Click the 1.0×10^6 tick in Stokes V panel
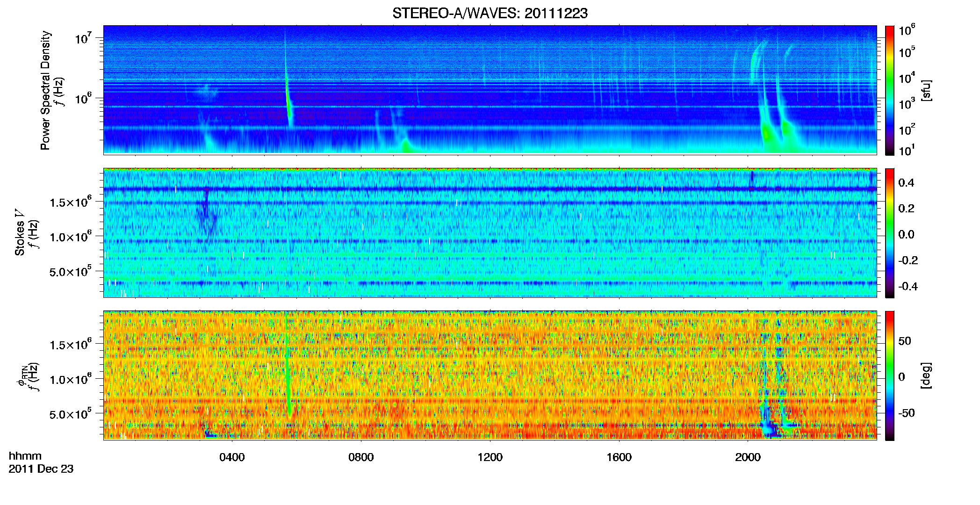 [71, 237]
